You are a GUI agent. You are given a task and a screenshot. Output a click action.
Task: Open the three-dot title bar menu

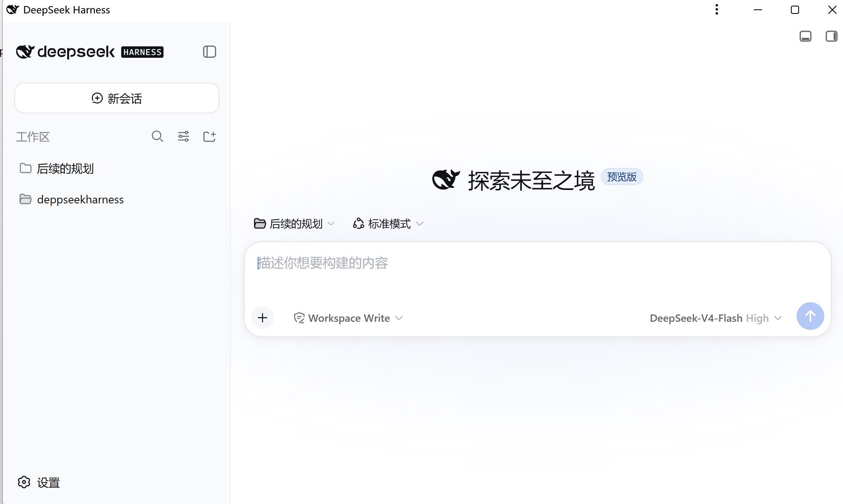click(x=717, y=10)
